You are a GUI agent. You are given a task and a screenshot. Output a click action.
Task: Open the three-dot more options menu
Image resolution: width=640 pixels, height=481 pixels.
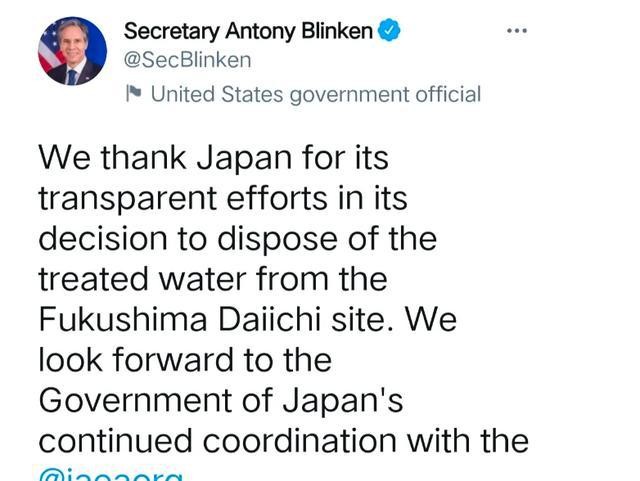coord(516,31)
